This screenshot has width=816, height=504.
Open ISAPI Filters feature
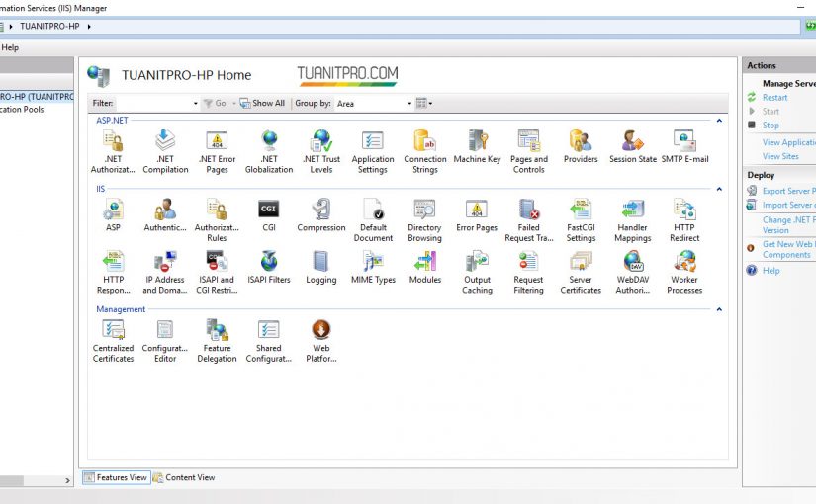click(269, 267)
